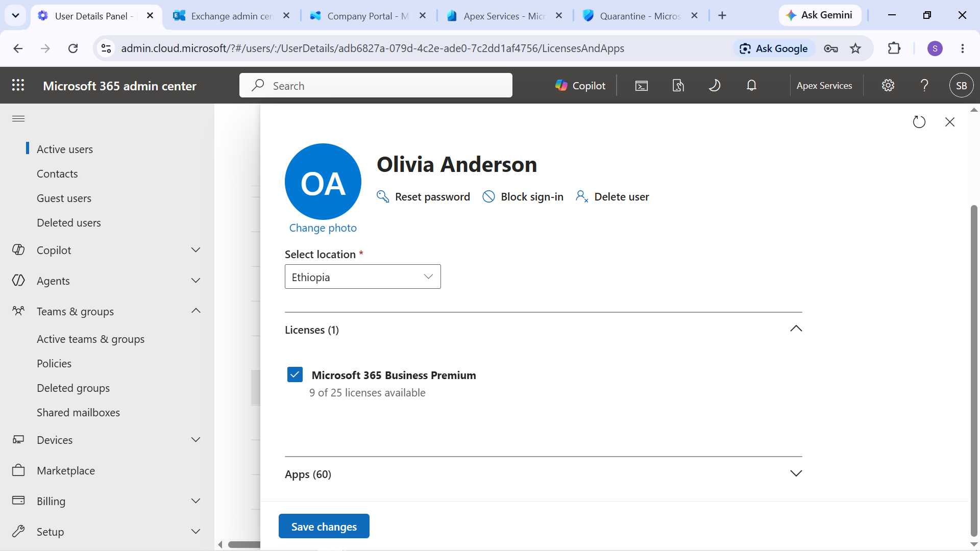Click Ask Gemini button
Screen dimensions: 980x551
tap(820, 15)
